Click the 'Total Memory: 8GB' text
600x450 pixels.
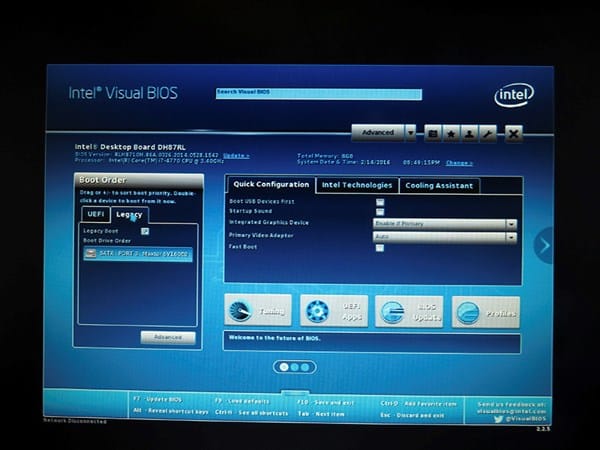325,156
